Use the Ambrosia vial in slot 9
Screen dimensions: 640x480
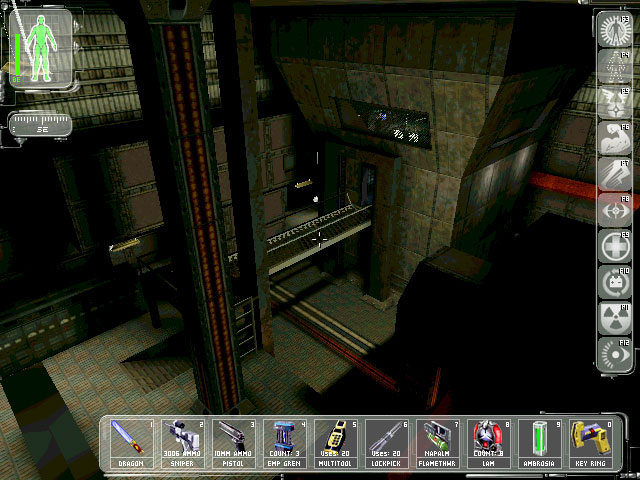(539, 444)
